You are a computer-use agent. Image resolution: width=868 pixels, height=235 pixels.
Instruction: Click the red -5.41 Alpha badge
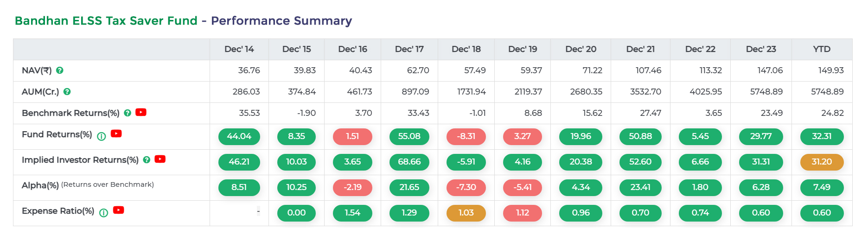coord(523,187)
